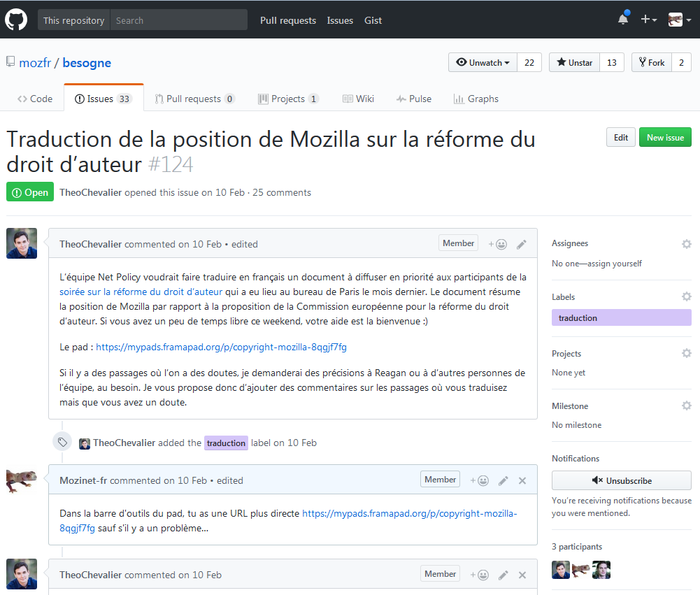The height and width of the screenshot is (595, 700).
Task: Expand the Unwatch dropdown
Action: click(x=483, y=62)
